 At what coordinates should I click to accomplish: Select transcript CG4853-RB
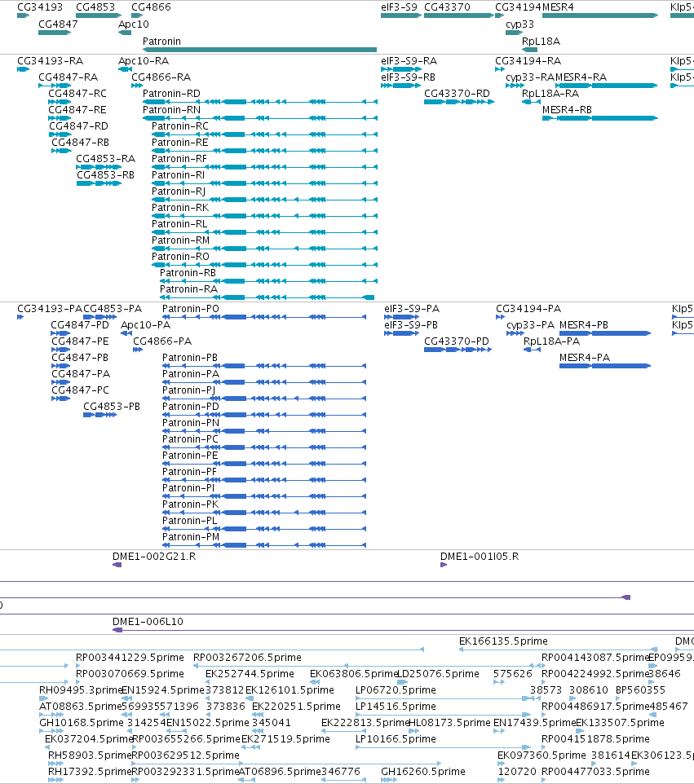pyautogui.click(x=99, y=183)
